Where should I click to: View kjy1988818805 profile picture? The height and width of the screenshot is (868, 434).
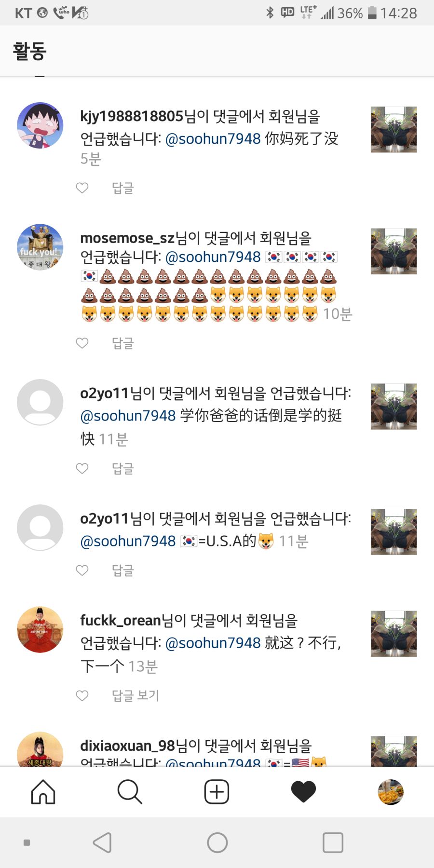[40, 125]
